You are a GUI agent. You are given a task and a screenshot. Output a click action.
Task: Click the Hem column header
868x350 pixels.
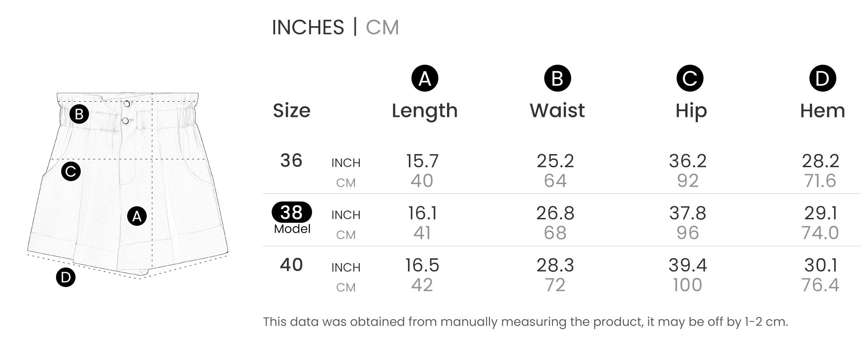[x=822, y=111]
